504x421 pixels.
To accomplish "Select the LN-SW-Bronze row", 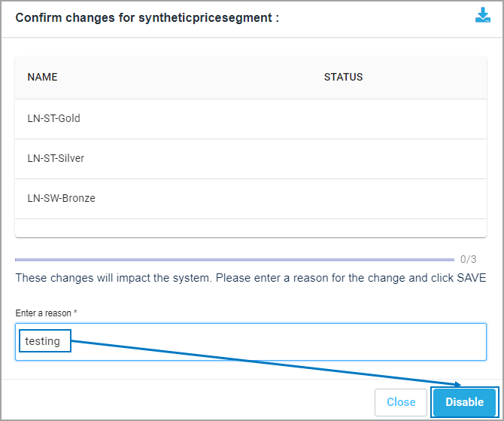I will point(61,198).
